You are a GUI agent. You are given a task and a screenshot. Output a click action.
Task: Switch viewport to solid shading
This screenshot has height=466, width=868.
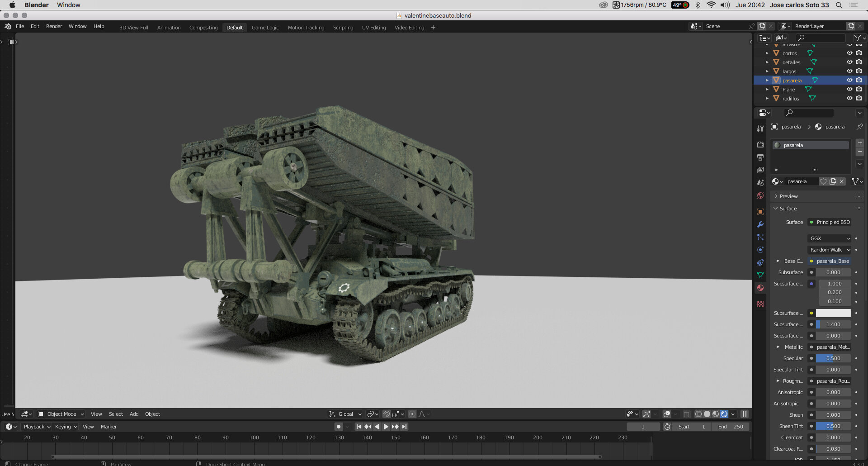(x=707, y=414)
